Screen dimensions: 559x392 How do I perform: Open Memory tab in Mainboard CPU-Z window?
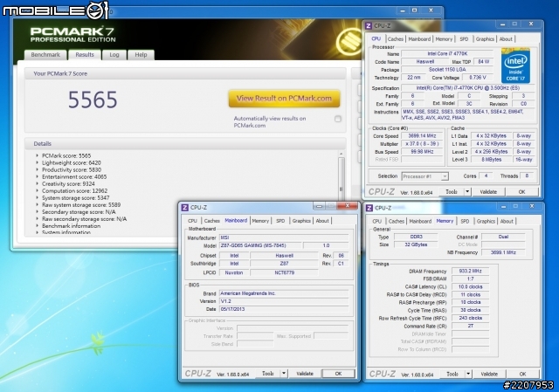[x=260, y=221]
